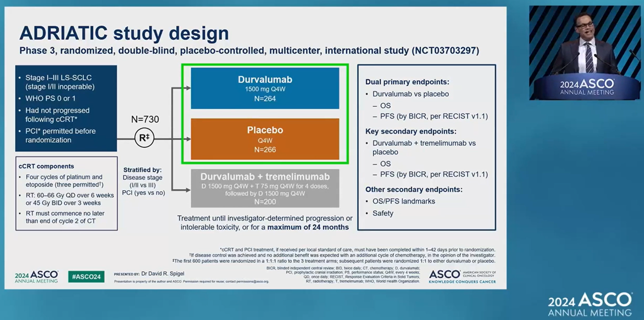The image size is (644, 320).
Task: Click the Dual primary endpoints heading
Action: pos(407,82)
